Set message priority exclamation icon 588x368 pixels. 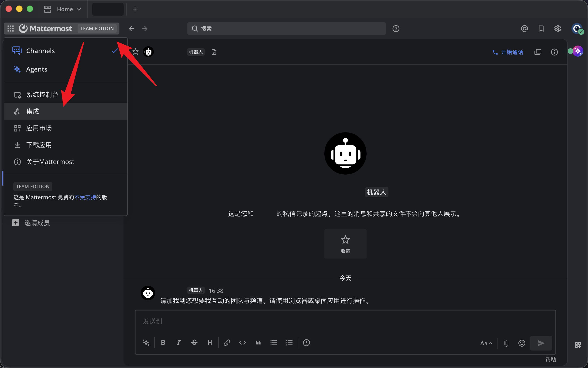tap(306, 343)
